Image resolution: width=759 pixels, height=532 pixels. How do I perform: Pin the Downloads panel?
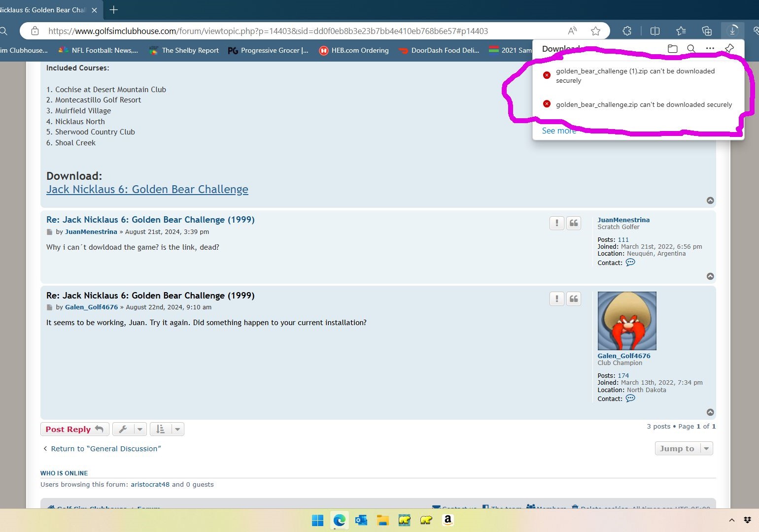tap(729, 48)
